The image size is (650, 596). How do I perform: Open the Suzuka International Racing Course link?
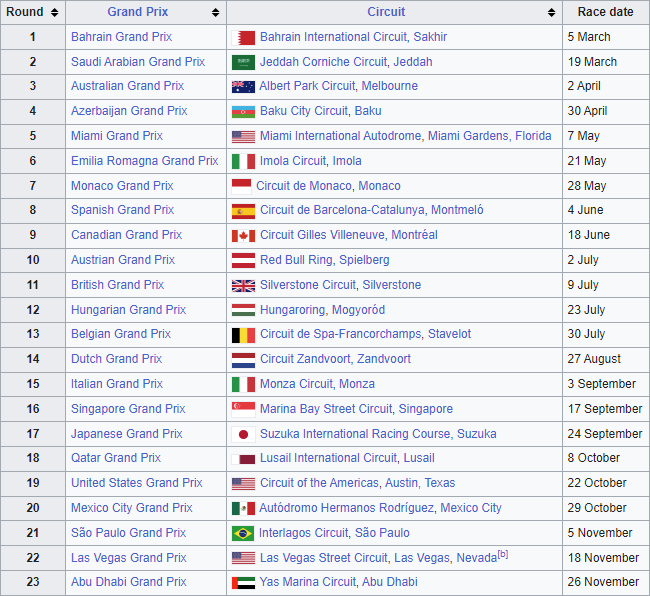[355, 434]
